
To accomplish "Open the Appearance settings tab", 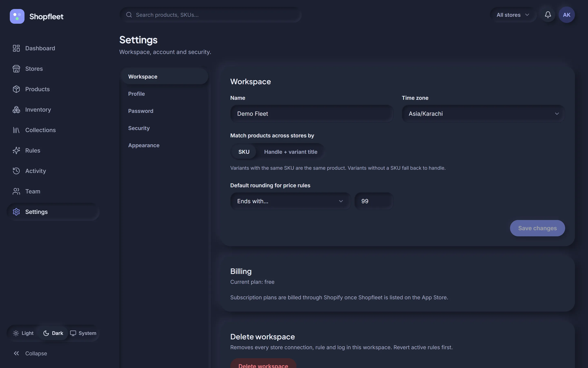I will 165,145.
